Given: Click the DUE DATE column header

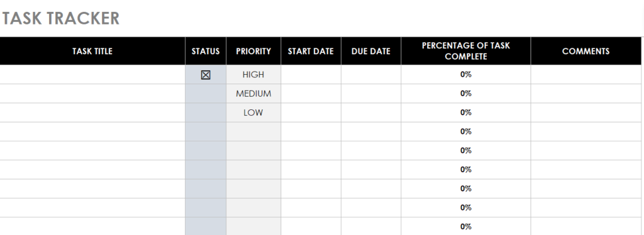Looking at the screenshot, I should click(x=371, y=52).
